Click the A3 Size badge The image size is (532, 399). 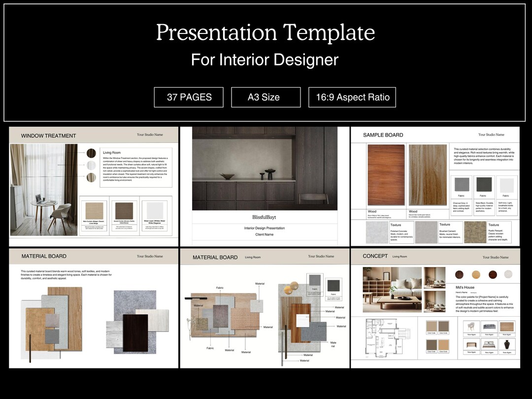click(x=266, y=97)
